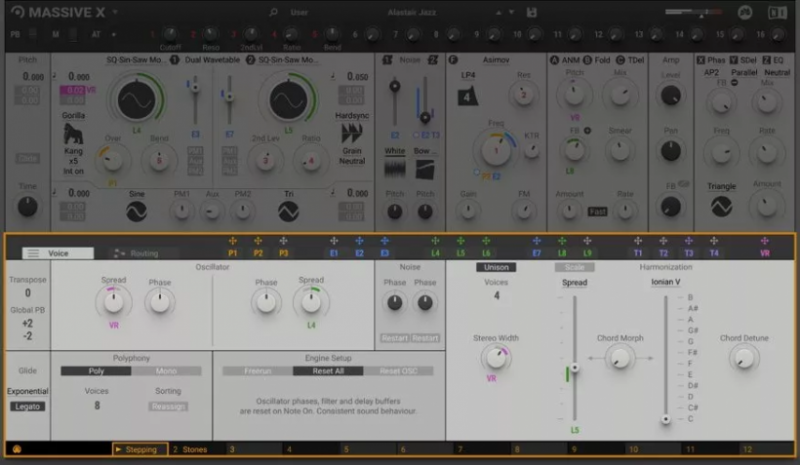Open the Ionian V scale dropdown
The width and height of the screenshot is (800, 465).
[665, 282]
